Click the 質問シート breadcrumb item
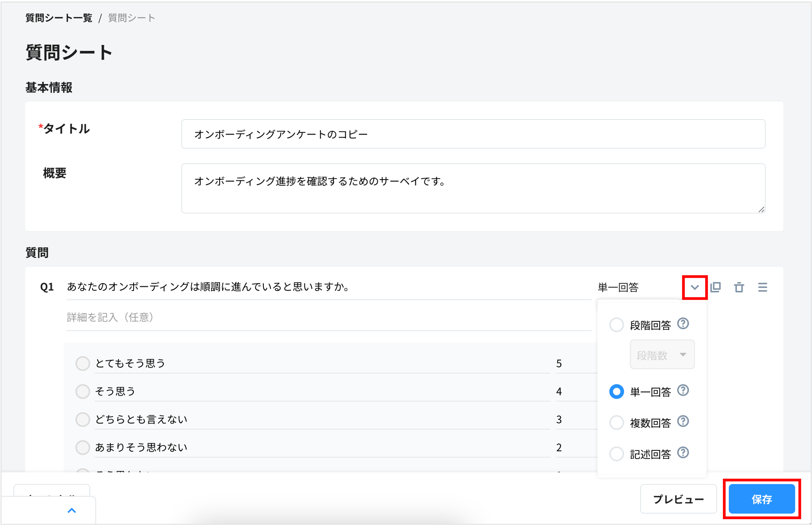The image size is (812, 526). coord(131,17)
